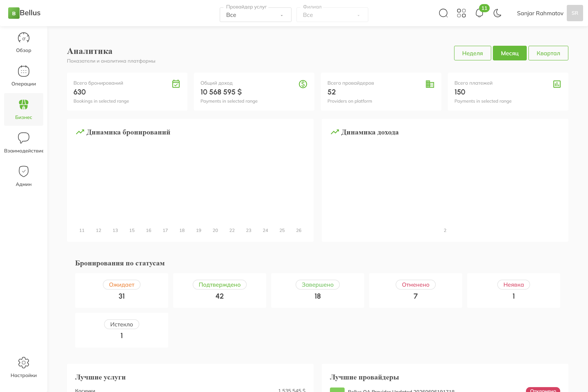Click the 630 total bookings value

click(79, 92)
